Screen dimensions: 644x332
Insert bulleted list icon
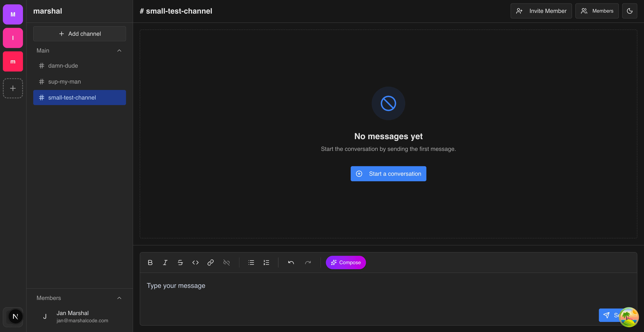pyautogui.click(x=251, y=263)
